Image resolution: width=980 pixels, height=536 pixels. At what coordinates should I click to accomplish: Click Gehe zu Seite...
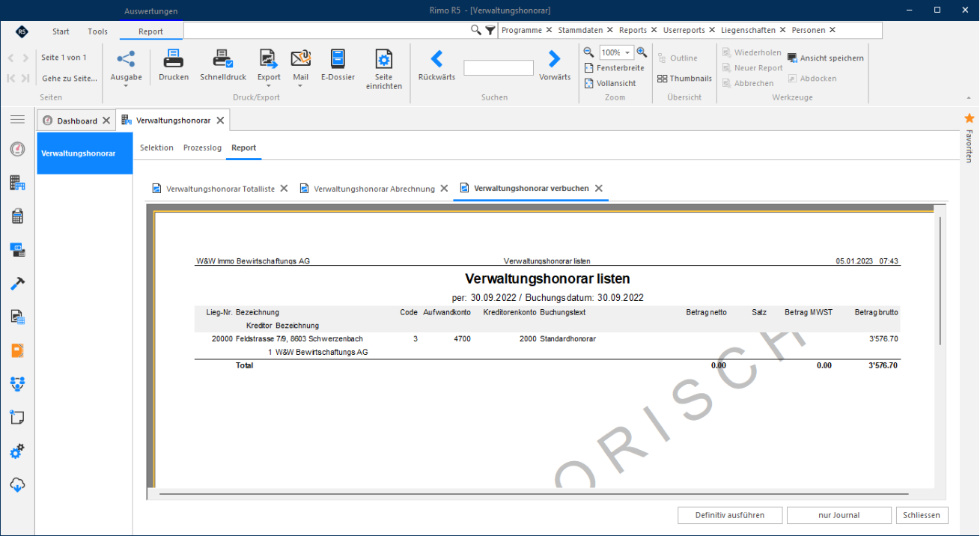[x=69, y=79]
